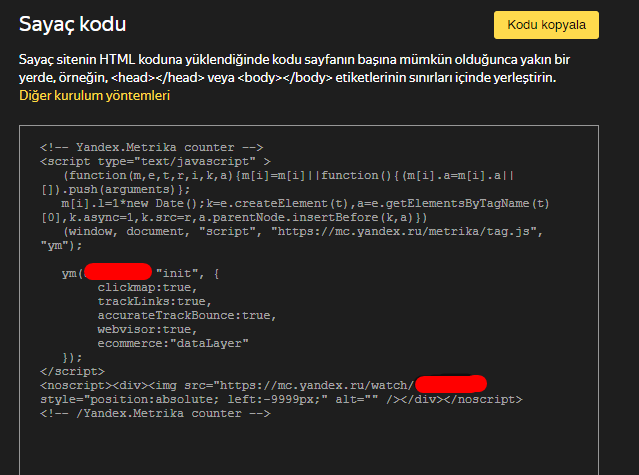Open the Diğer kurulum yöntemleri link

point(95,96)
